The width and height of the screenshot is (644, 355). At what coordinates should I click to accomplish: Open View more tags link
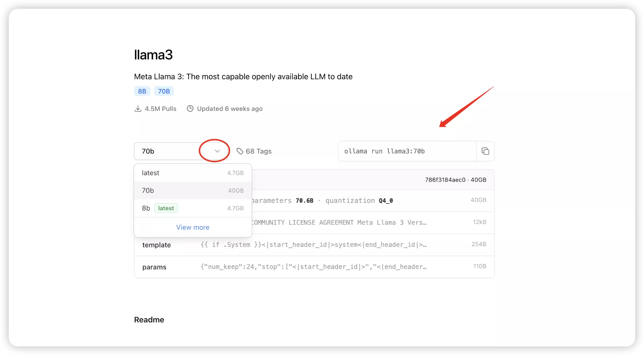pos(193,227)
